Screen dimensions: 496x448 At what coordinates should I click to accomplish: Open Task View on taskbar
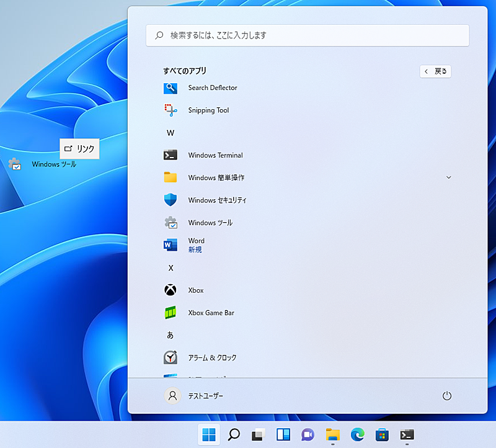coord(259,435)
